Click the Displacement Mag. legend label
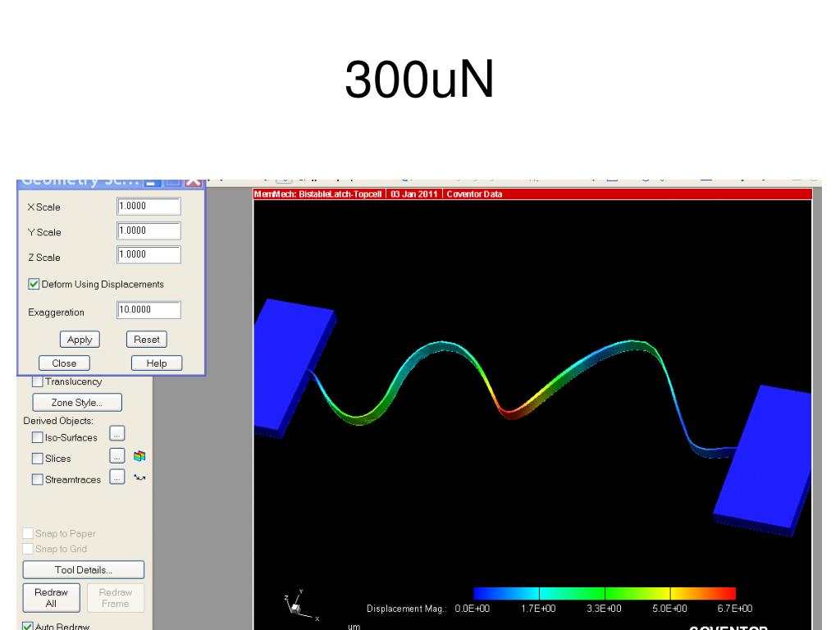The width and height of the screenshot is (840, 630). coord(407,609)
